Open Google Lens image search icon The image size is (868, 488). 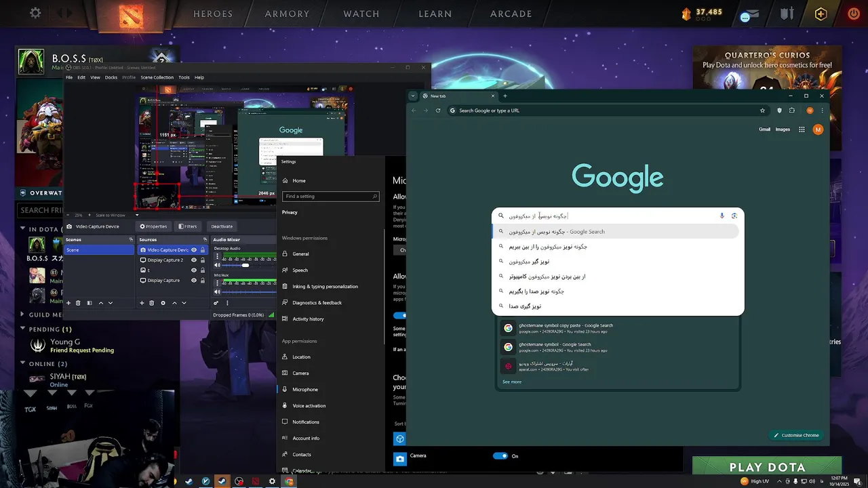[x=734, y=216]
